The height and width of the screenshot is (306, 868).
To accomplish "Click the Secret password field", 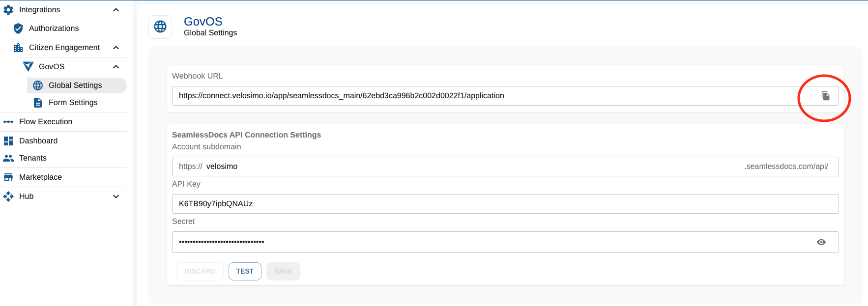I will coord(505,242).
